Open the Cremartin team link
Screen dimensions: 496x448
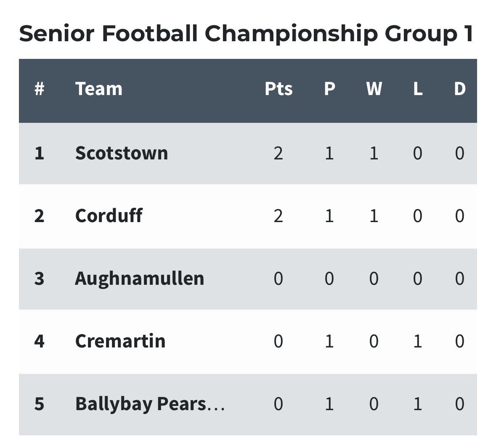[120, 341]
